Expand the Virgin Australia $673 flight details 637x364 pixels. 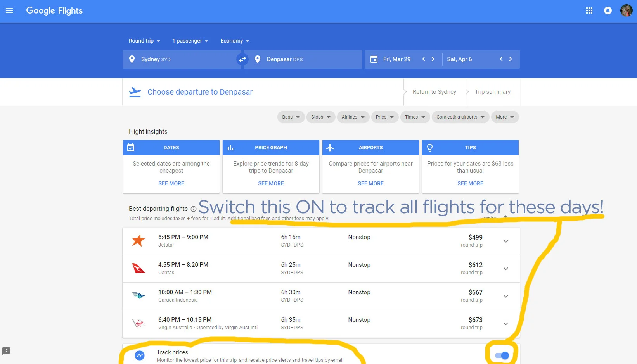(x=506, y=324)
